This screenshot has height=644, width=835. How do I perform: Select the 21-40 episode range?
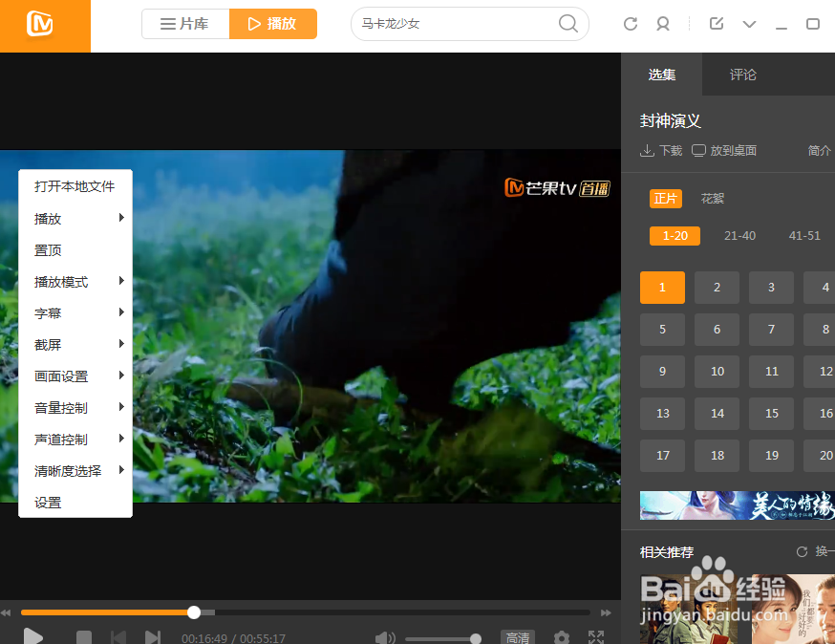tap(739, 235)
